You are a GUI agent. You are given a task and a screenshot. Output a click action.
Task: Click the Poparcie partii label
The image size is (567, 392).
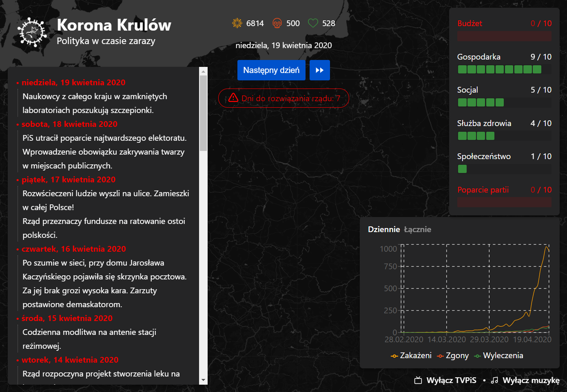coord(483,190)
